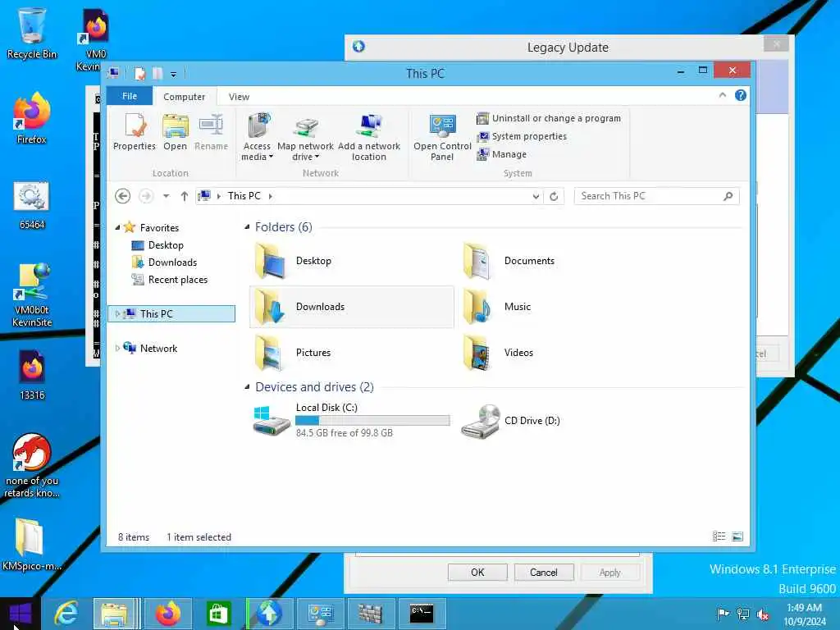This screenshot has width=840, height=630.
Task: Switch to Large icons view in status bar
Action: [737, 536]
